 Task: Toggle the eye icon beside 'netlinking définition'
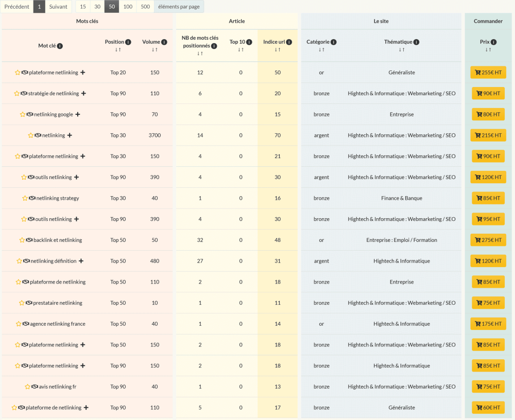point(26,261)
